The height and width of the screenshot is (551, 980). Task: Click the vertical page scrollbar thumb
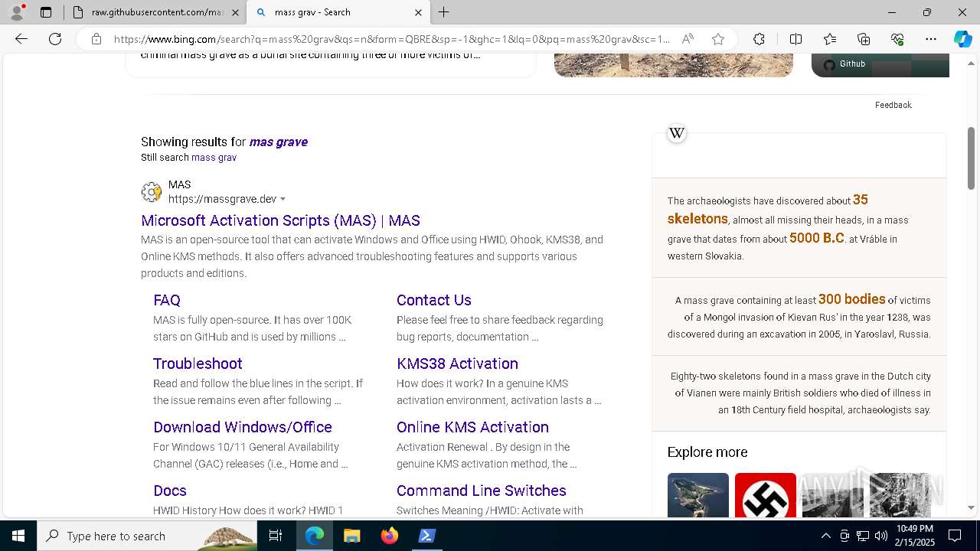pyautogui.click(x=972, y=158)
